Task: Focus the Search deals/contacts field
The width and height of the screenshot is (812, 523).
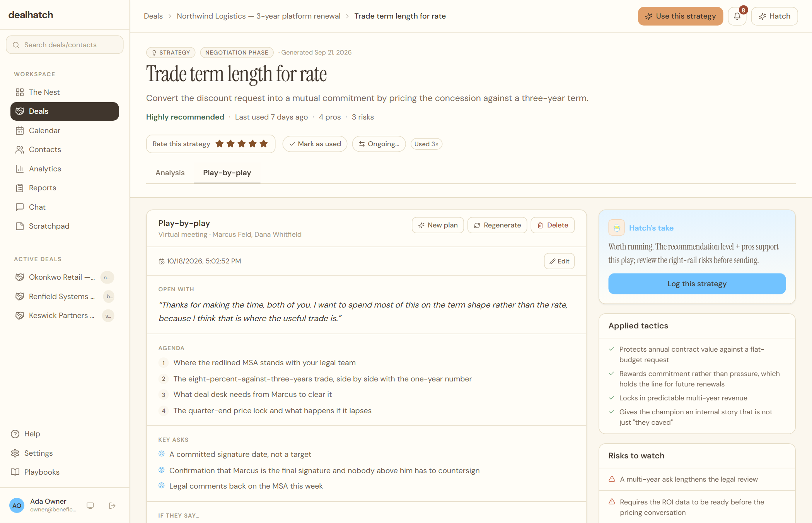Action: (x=65, y=45)
